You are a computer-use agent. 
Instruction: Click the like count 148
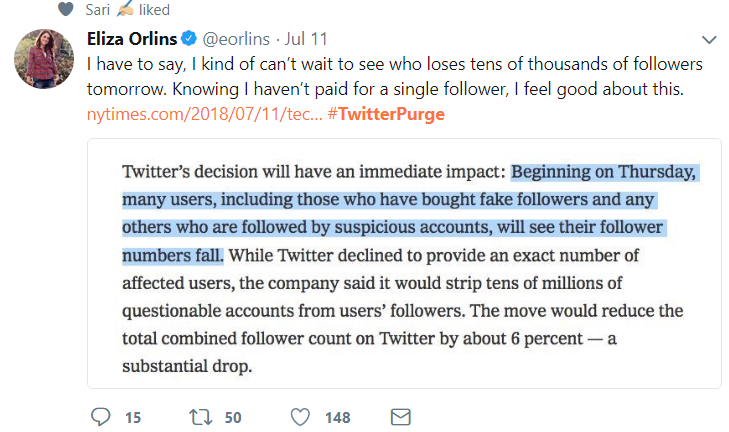[338, 417]
